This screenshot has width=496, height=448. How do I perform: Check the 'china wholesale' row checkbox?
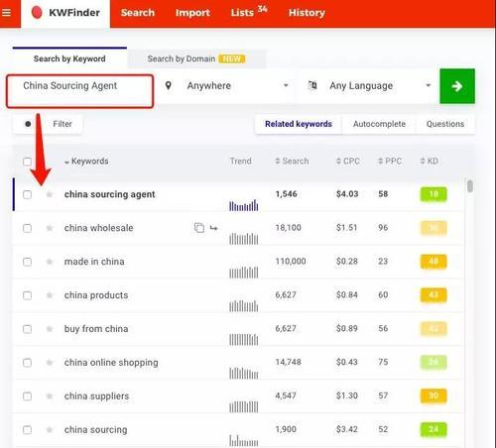(27, 228)
